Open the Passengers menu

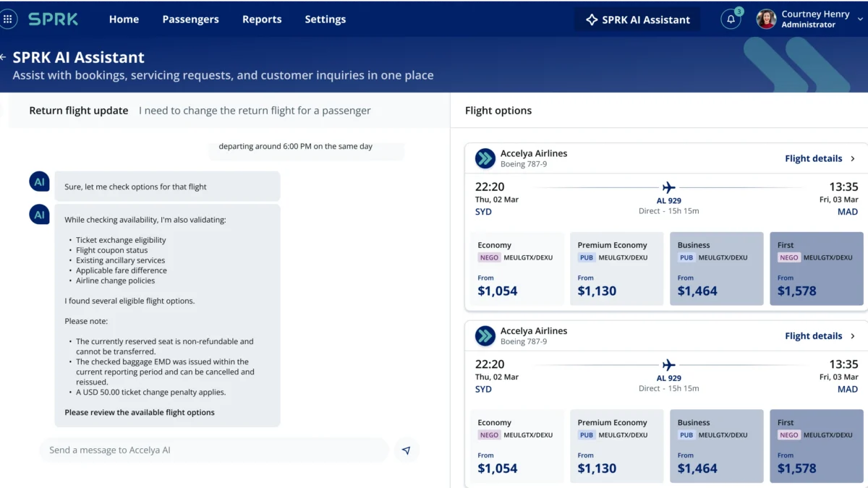190,20
